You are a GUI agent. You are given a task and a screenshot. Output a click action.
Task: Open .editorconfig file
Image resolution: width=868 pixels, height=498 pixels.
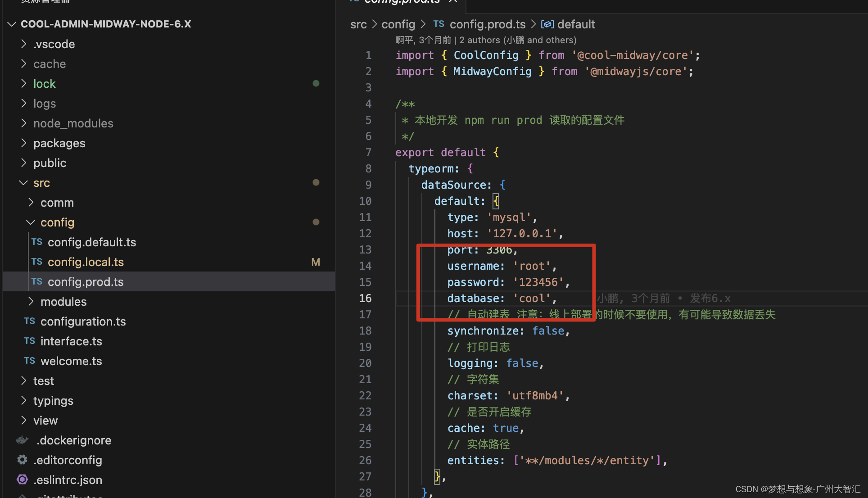coord(68,460)
